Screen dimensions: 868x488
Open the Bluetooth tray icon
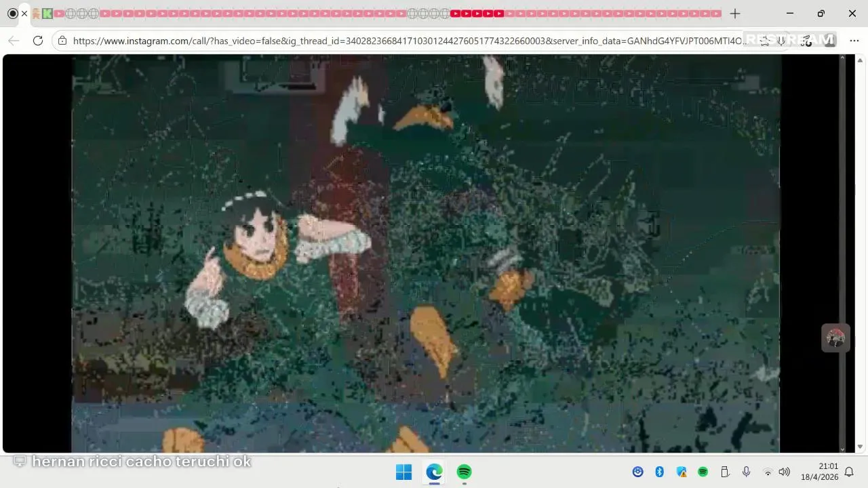pos(659,472)
